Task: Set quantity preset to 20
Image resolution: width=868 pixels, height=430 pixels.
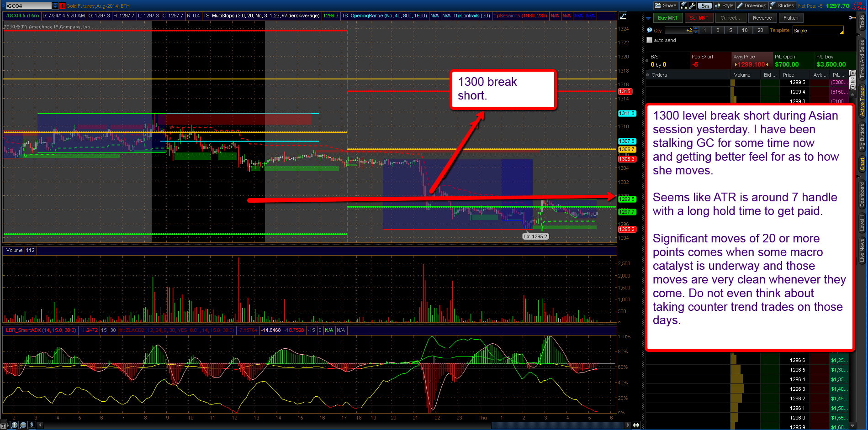Action: tap(760, 31)
